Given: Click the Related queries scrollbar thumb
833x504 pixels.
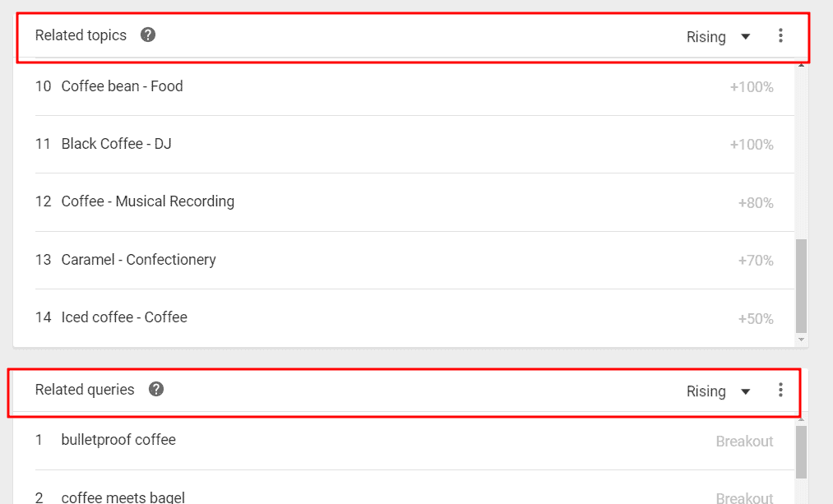Looking at the screenshot, I should [x=801, y=452].
